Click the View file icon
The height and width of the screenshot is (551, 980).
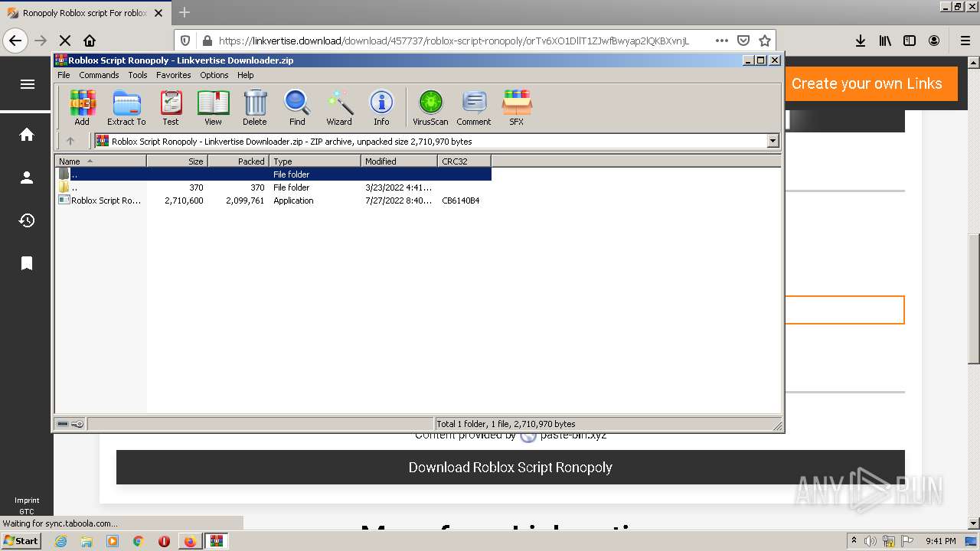pyautogui.click(x=213, y=107)
